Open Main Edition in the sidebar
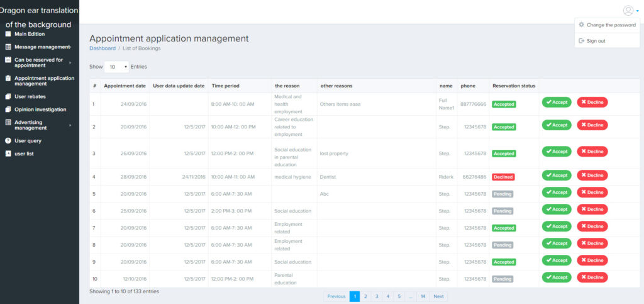This screenshot has height=304, width=644. point(30,34)
